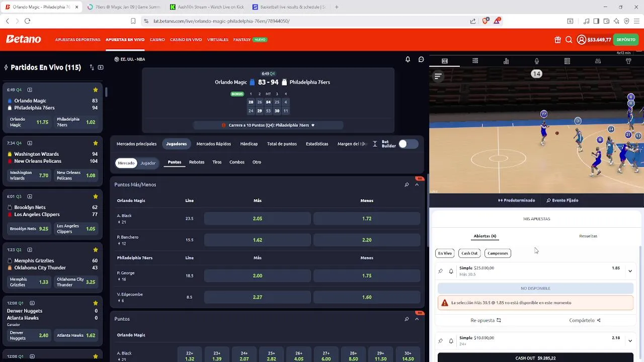This screenshot has height=362, width=644.
Task: Click the sort icon beside Partidos En Vivo
Action: [92, 67]
